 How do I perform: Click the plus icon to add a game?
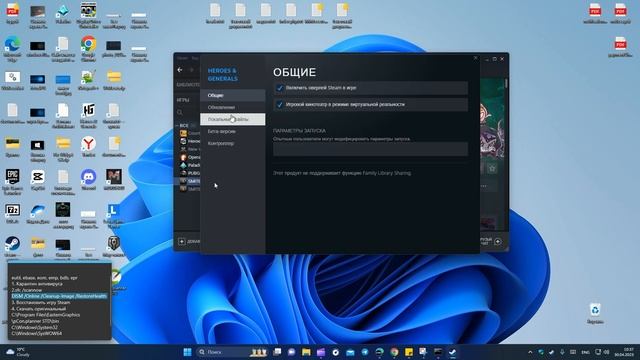click(182, 242)
